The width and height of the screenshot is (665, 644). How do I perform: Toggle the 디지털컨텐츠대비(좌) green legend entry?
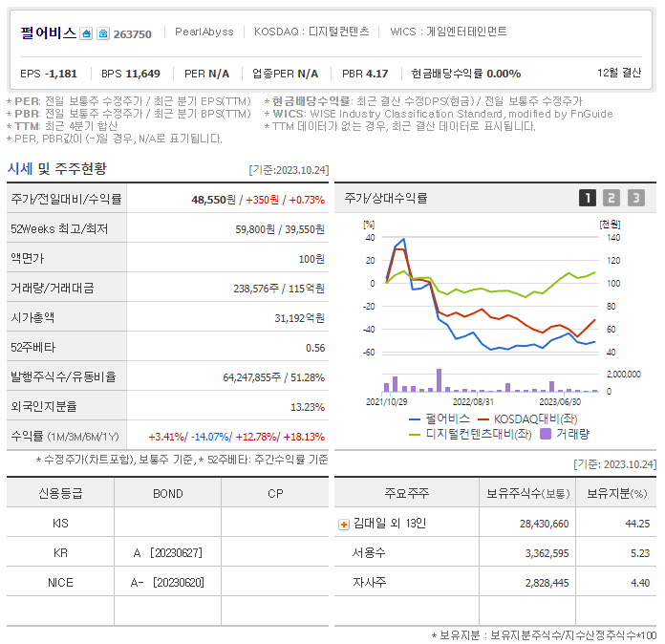[x=470, y=434]
